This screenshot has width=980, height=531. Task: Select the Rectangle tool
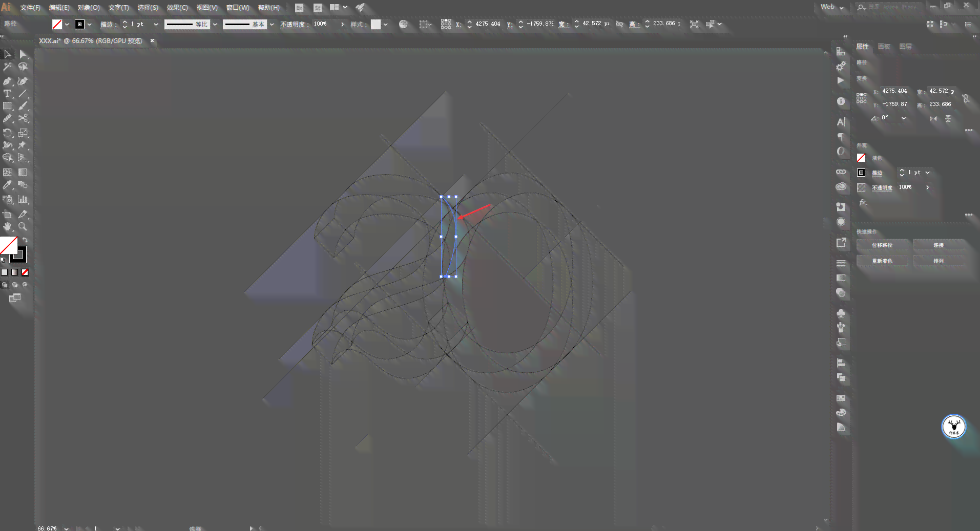coord(7,106)
